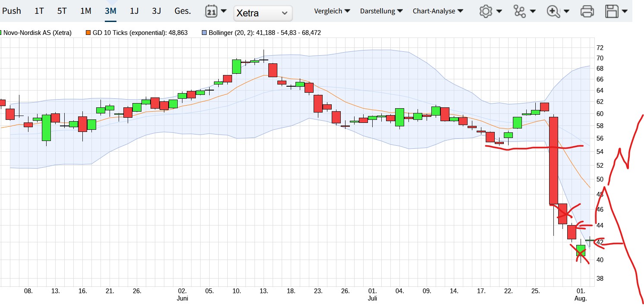Image resolution: width=644 pixels, height=307 pixels.
Task: Switch to the 5T time range
Action: tap(62, 11)
